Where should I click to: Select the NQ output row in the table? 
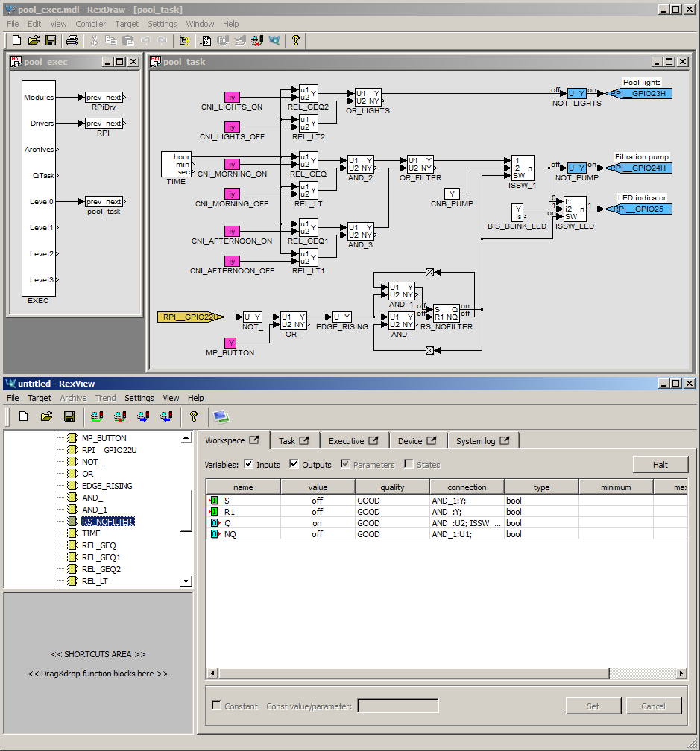click(x=447, y=534)
